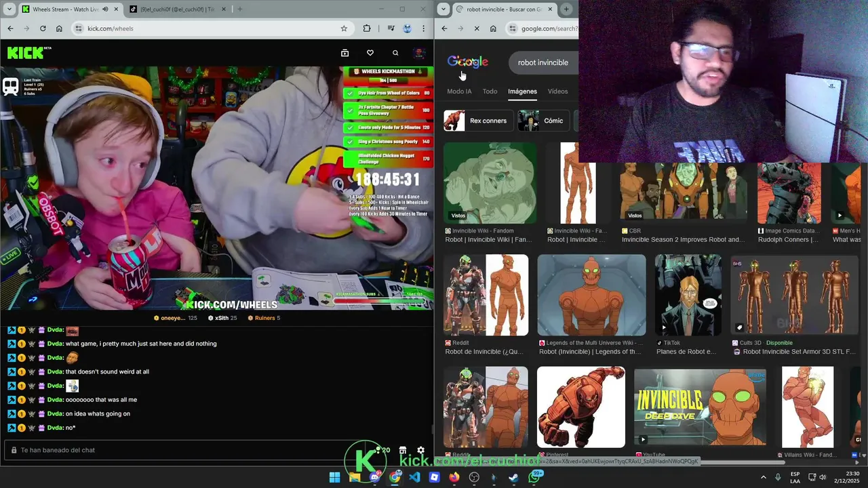Click Dvda username on 'that doesn't sound weird' message
868x488 pixels.
55,371
